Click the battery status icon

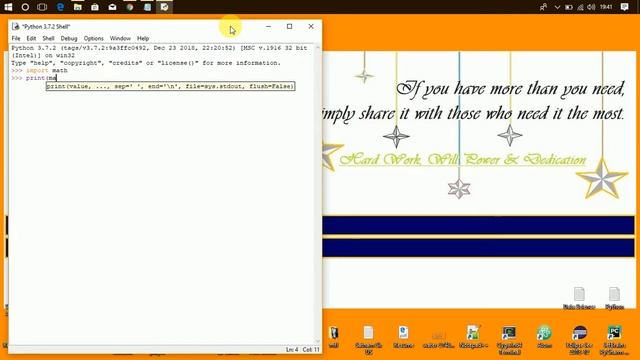[569, 7]
